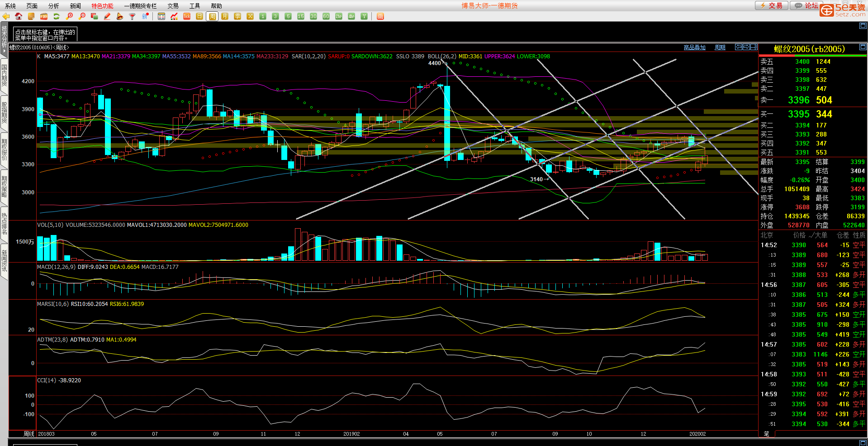Click the red-green buy/sell ratio bar
The image size is (868, 446).
(x=812, y=56)
